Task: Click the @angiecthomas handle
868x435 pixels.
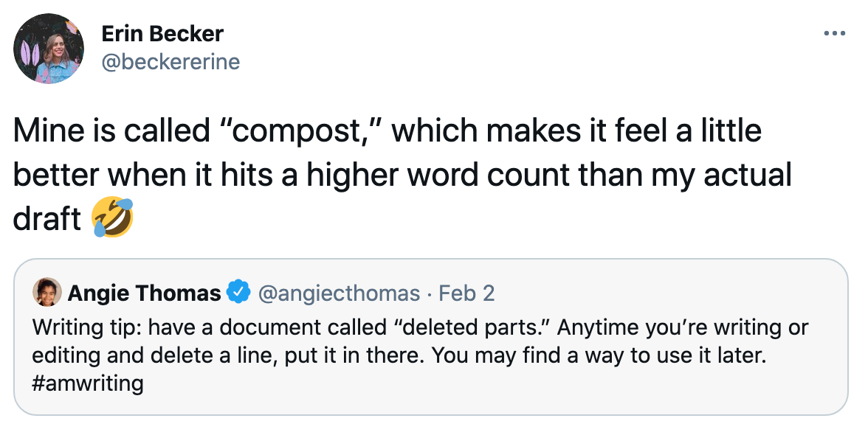Action: [x=340, y=292]
